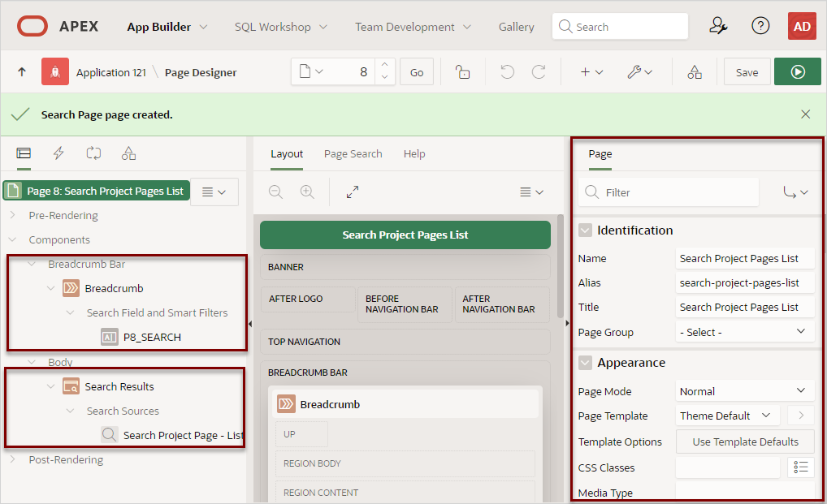Click the Oracle APEX logo
The image size is (827, 504).
pos(32,26)
